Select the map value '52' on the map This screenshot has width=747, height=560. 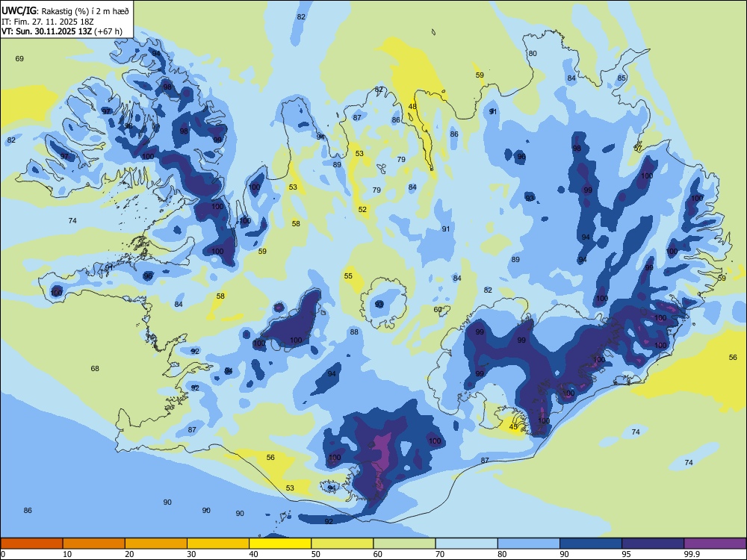click(362, 210)
